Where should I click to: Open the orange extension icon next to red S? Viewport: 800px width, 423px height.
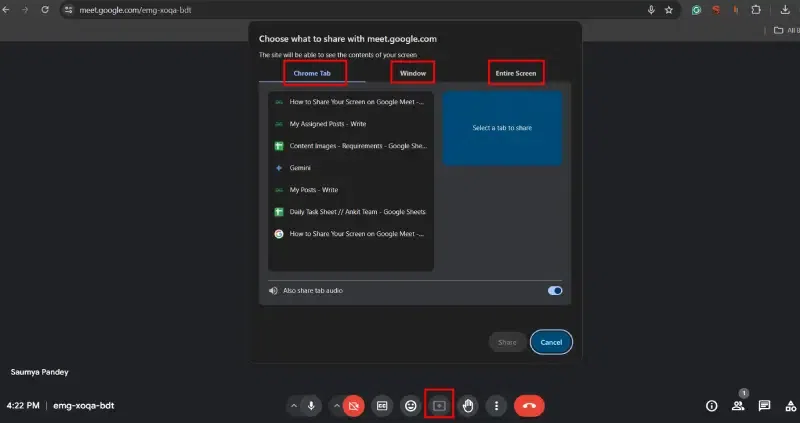click(x=735, y=10)
